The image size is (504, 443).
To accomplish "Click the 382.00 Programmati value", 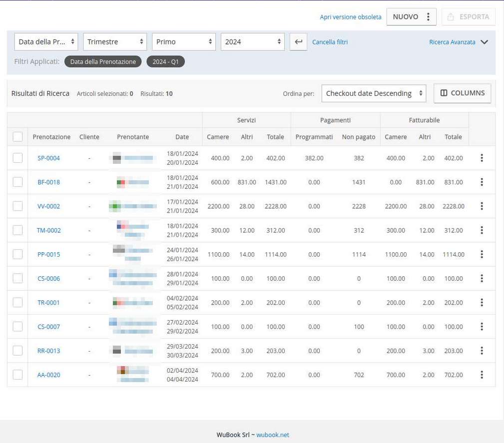I will coord(314,158).
